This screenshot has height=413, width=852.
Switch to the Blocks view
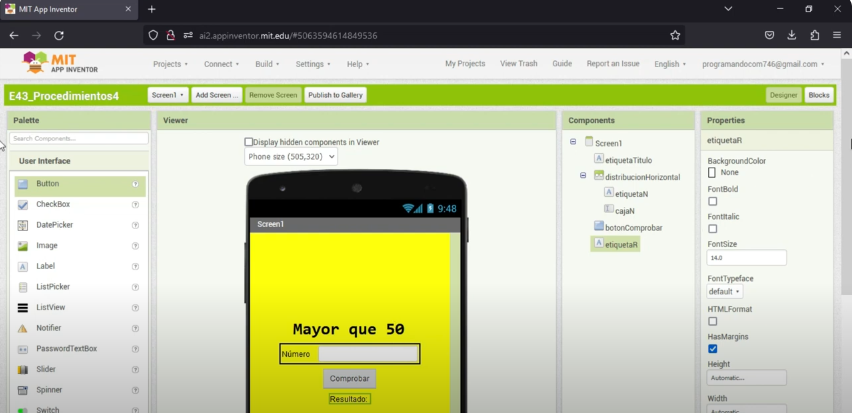819,95
